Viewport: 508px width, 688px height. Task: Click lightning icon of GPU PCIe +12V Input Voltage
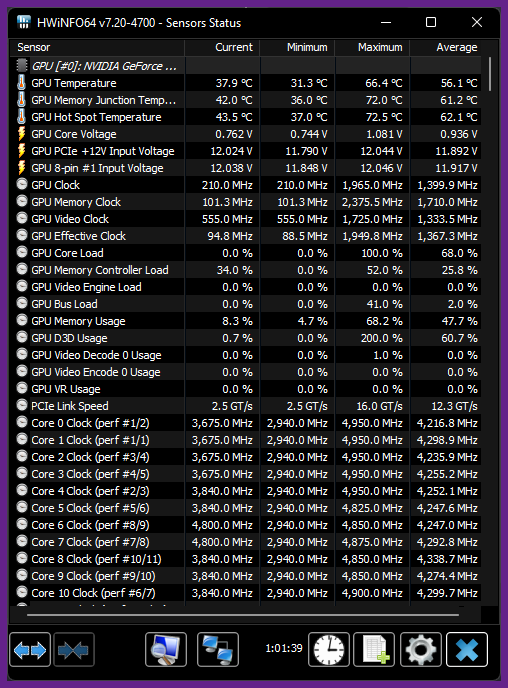tap(21, 150)
